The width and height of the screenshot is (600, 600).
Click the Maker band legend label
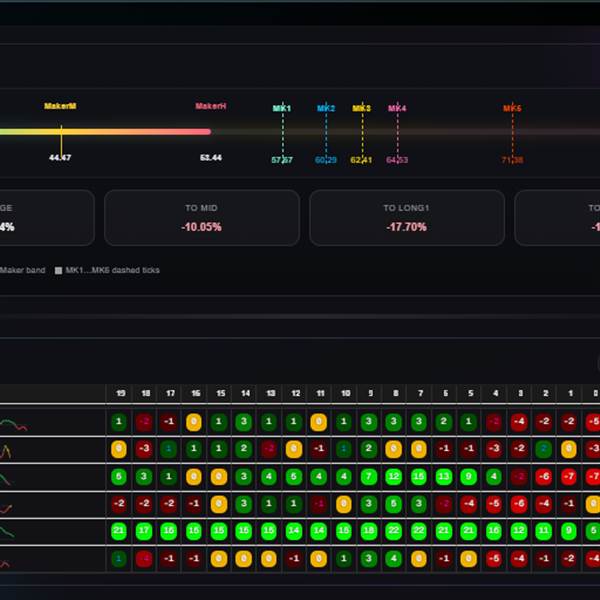click(x=22, y=270)
